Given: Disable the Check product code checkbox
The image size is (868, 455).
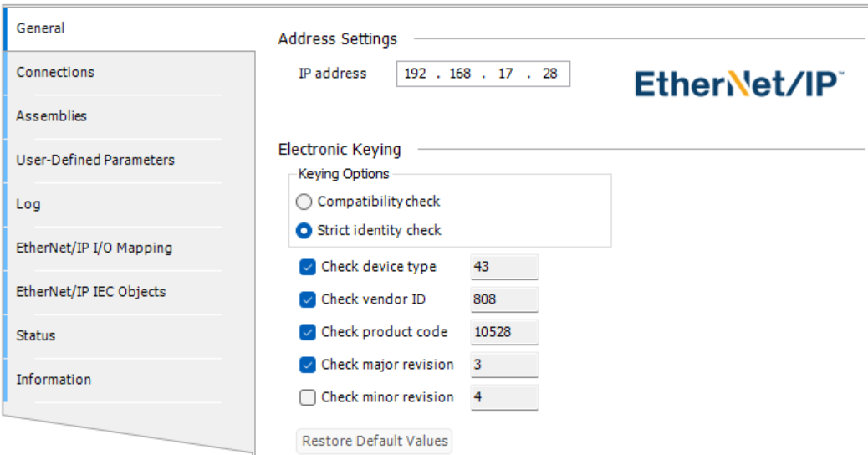Looking at the screenshot, I should click(x=308, y=332).
